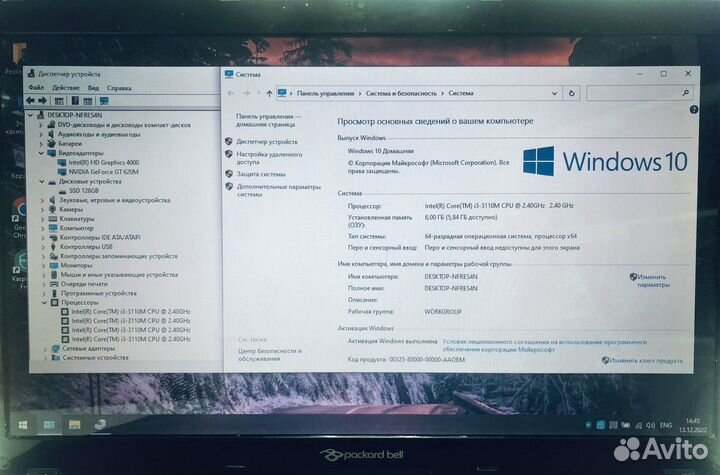
Task: Click the help icon in Device Manager toolbar
Action: coord(75,101)
